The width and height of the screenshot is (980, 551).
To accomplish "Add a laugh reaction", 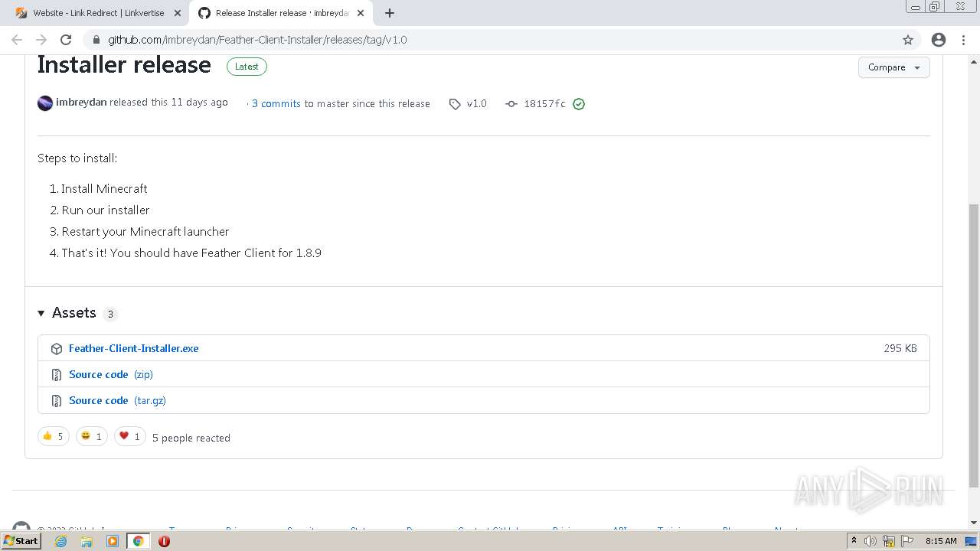I will (92, 436).
